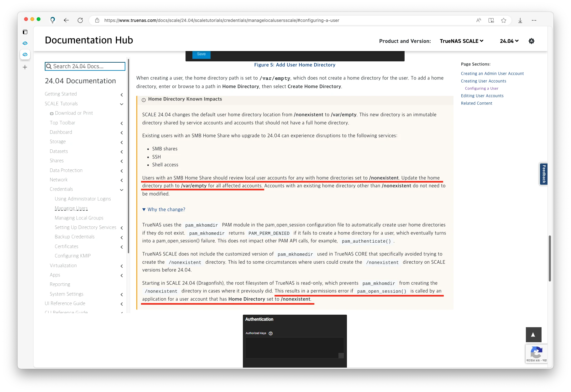Toggle the favorites star for this page

click(504, 20)
